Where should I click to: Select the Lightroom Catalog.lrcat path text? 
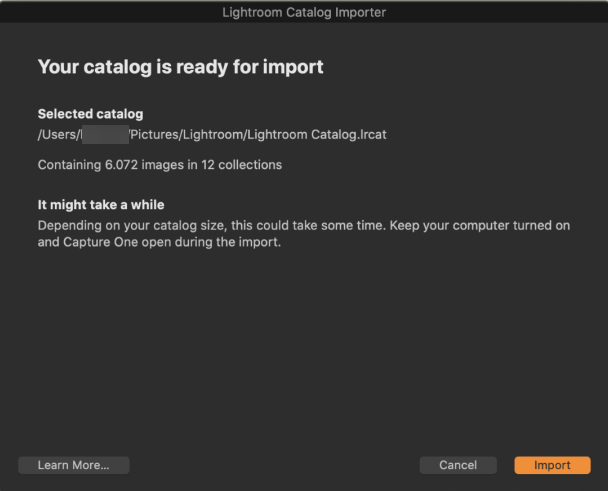coord(212,135)
